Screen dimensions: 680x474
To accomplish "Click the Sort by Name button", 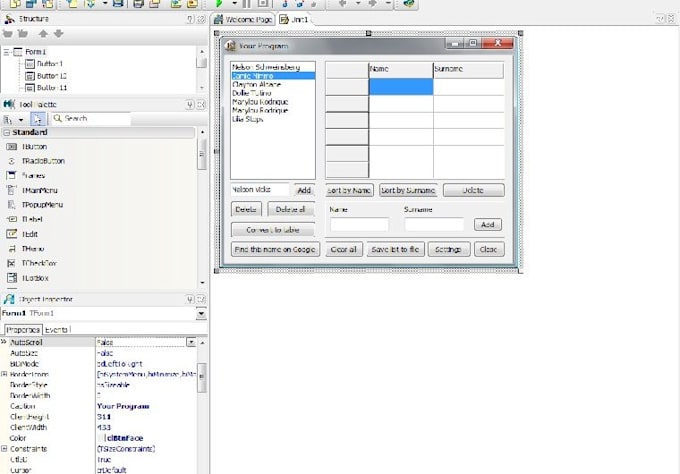I will pos(349,190).
